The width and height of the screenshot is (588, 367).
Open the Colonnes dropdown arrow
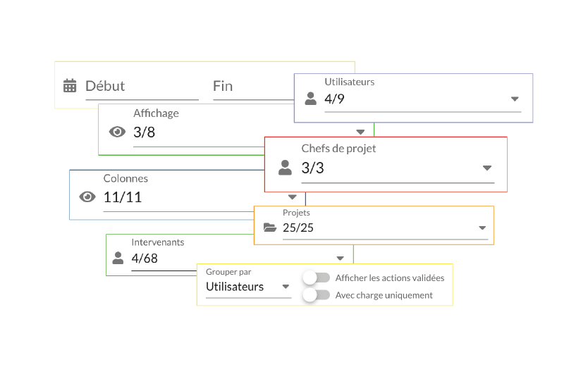click(x=293, y=197)
